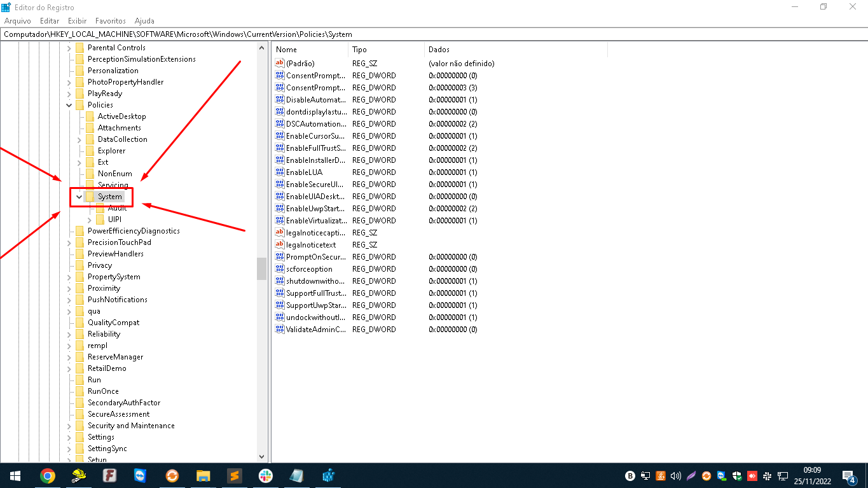Click the (Padrão) default value icon
The width and height of the screenshot is (868, 488).
[x=280, y=63]
